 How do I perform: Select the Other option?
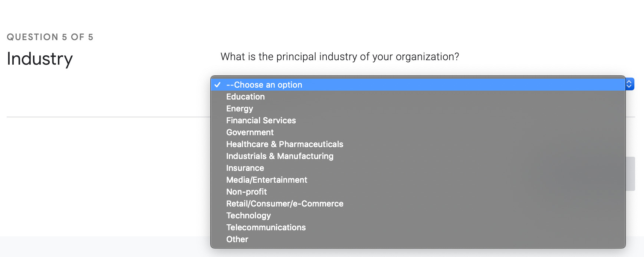[237, 239]
